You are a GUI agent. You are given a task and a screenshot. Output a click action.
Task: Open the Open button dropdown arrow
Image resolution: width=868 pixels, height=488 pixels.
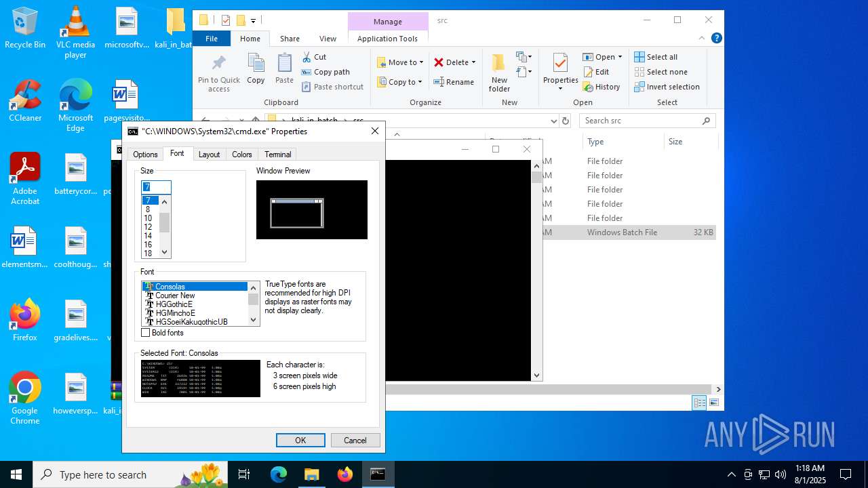point(620,57)
